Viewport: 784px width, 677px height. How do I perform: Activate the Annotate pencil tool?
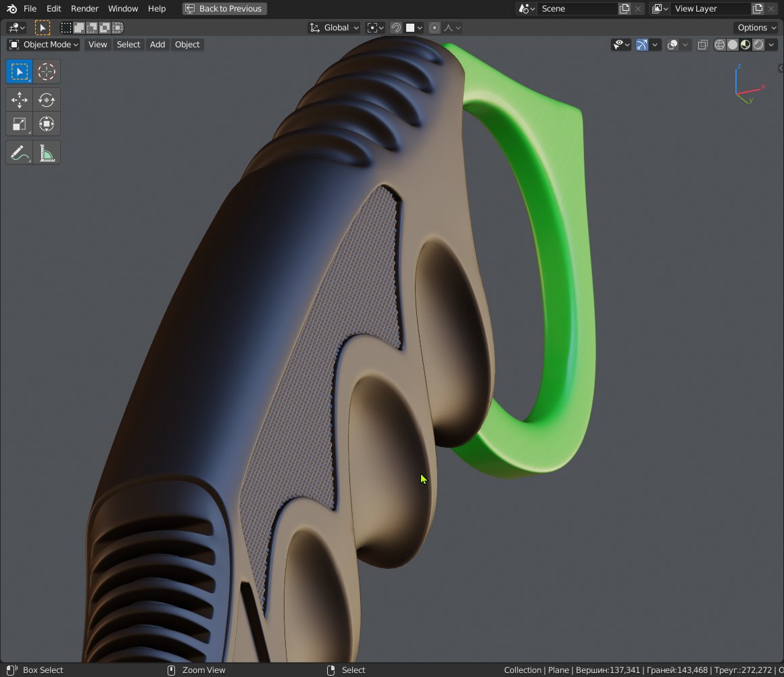point(20,153)
